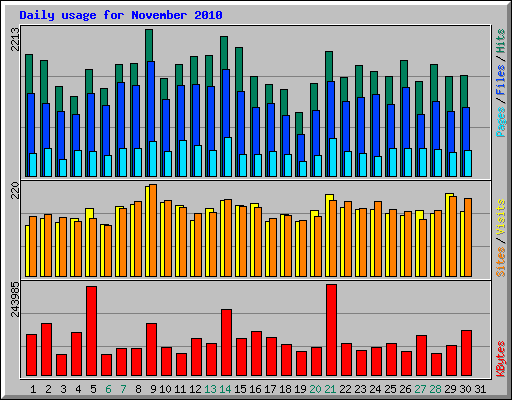Select the 'Visits' legend label
This screenshot has width=512, height=400.
click(x=500, y=218)
